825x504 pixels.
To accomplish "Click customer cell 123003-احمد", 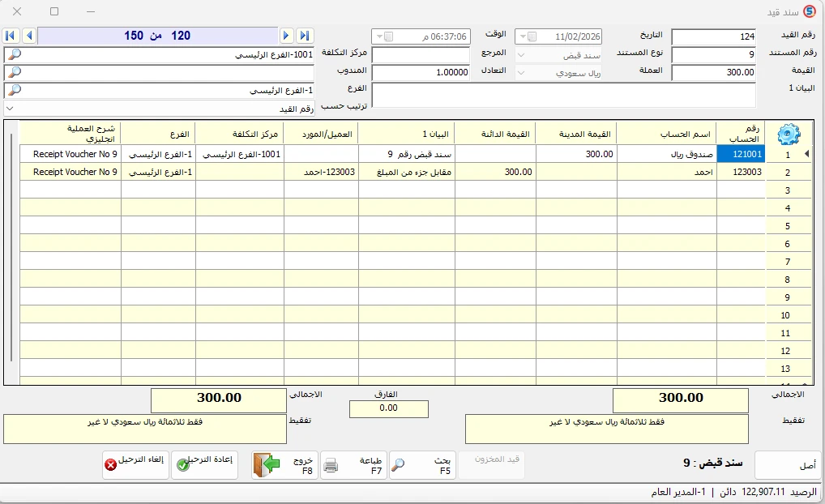I will [x=321, y=172].
